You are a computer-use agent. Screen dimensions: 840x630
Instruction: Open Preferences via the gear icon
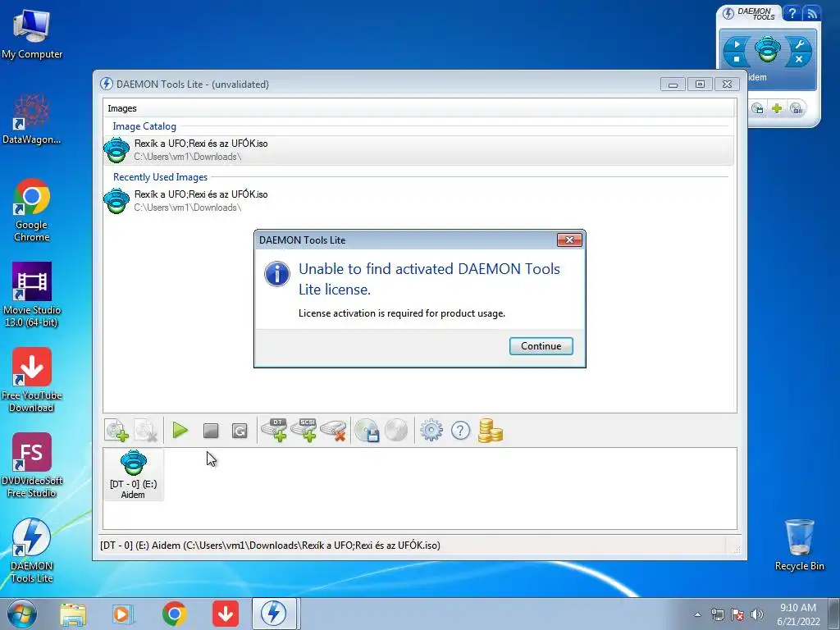(431, 430)
